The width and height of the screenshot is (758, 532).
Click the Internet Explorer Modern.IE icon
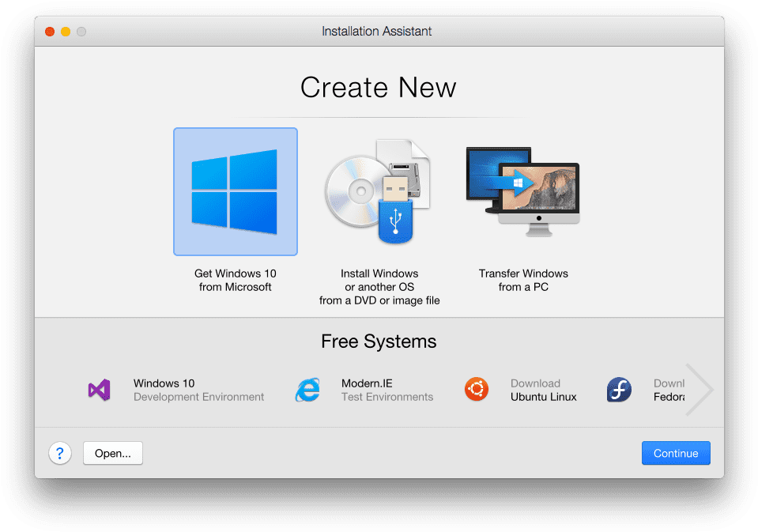coord(308,390)
